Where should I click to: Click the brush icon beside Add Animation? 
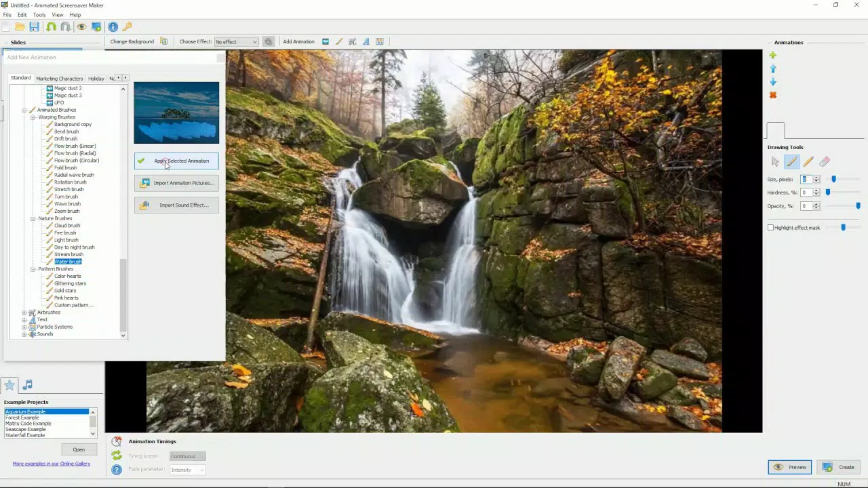click(339, 41)
